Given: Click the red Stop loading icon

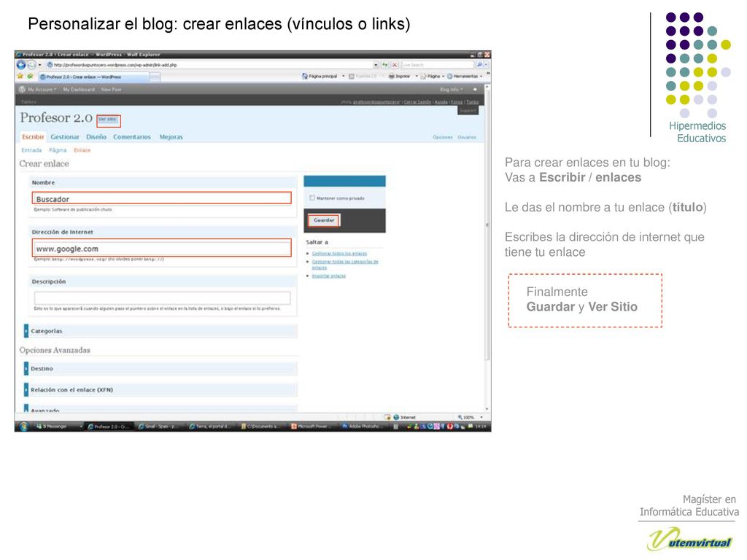Looking at the screenshot, I should point(395,65).
